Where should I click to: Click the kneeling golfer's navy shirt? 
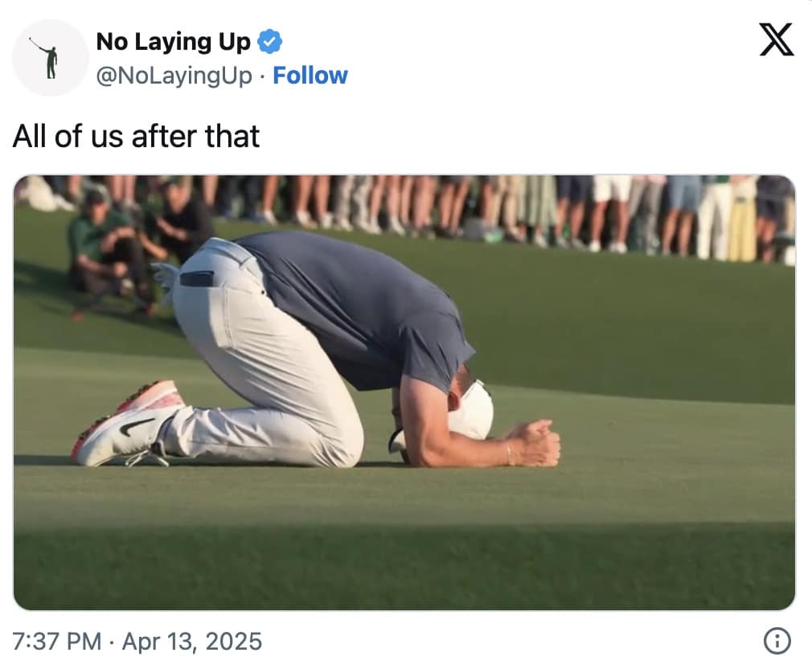coord(362,306)
